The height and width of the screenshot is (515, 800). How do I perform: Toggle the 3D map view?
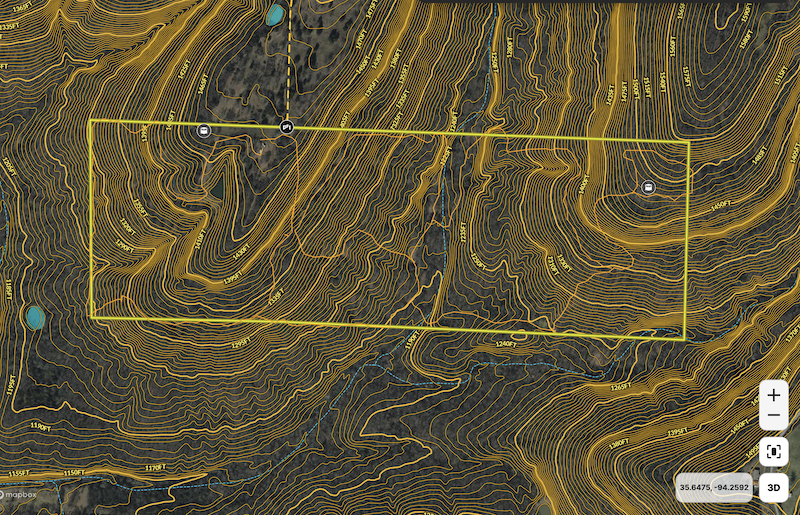coord(773,487)
